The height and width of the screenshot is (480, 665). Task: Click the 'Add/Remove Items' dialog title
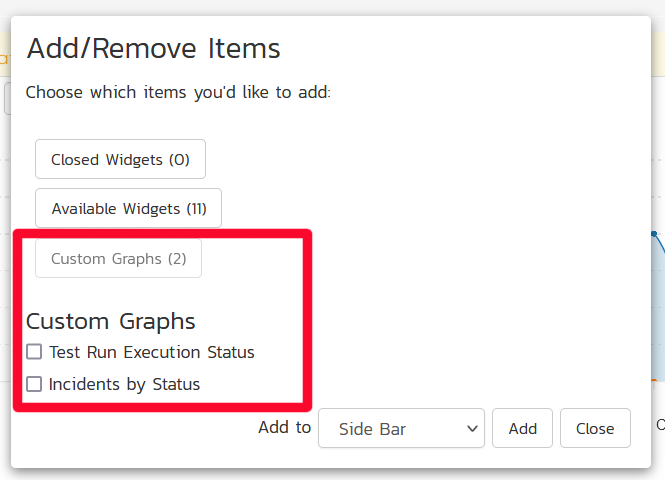pos(153,48)
